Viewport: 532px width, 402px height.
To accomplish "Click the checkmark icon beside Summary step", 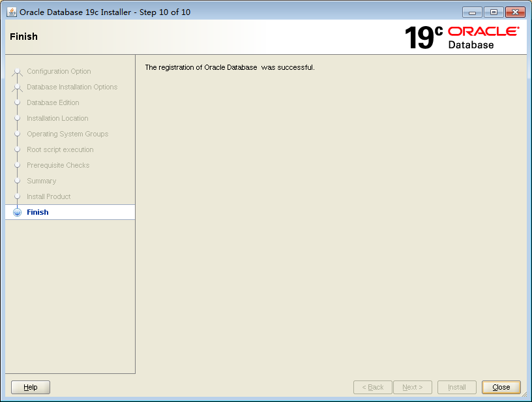I will click(16, 181).
